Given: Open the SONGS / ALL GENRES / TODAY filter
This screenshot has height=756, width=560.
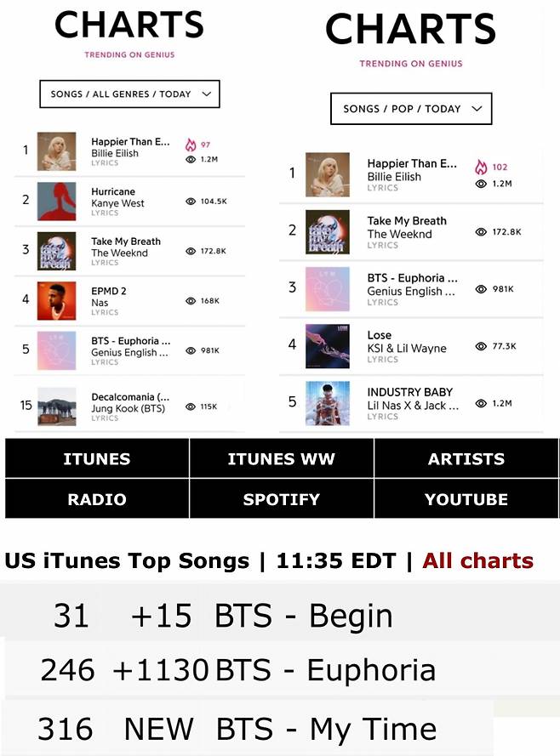Looking at the screenshot, I should (x=129, y=94).
